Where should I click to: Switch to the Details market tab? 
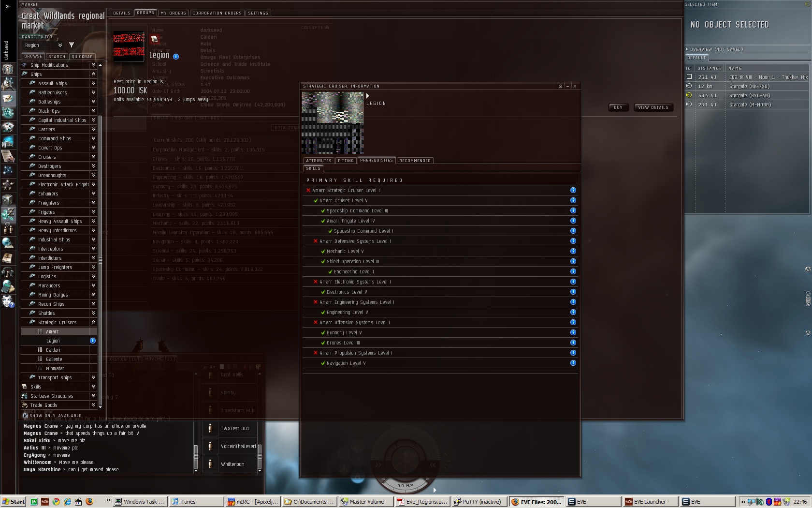click(x=122, y=13)
